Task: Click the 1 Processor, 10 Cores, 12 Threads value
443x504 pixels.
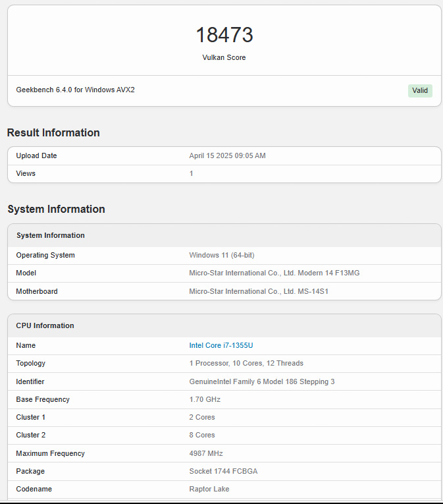Action: [246, 363]
